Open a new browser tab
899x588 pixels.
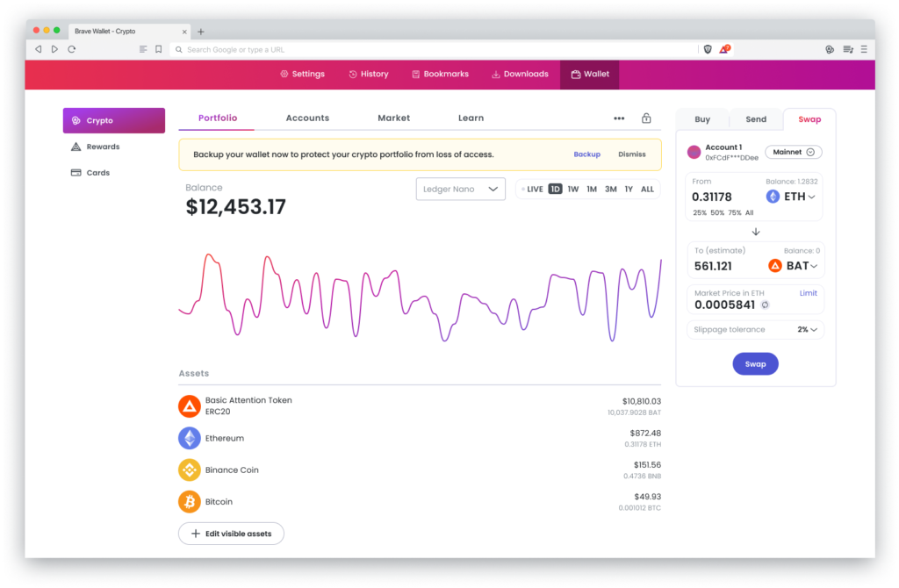[201, 32]
